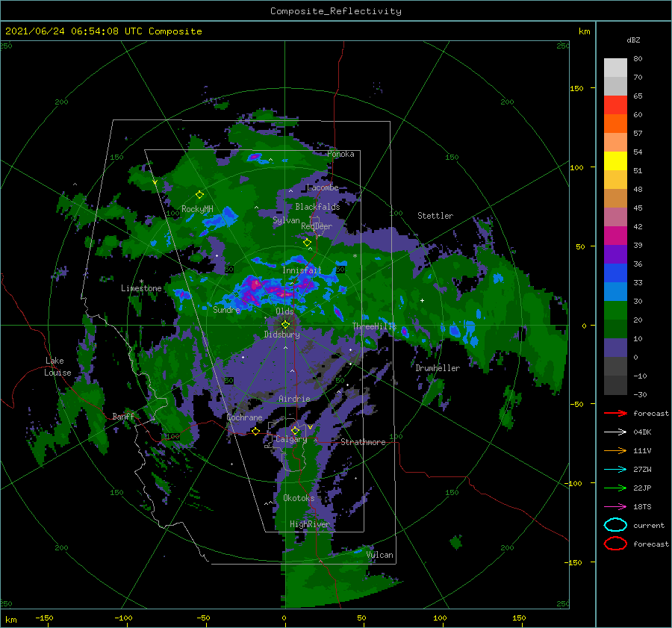Click the yellow diamond marker below RedDeer
Screen dimensions: 672x628
(x=308, y=243)
